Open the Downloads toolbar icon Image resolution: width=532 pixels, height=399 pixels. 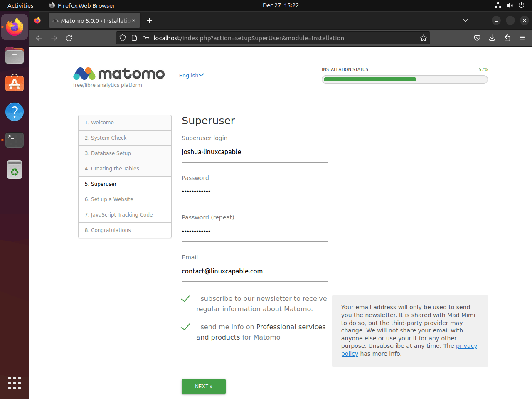(492, 38)
